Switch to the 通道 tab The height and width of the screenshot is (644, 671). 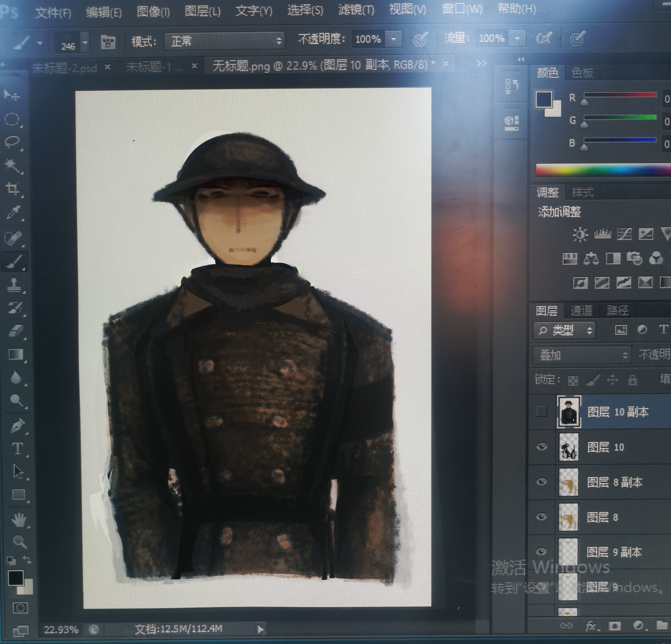(x=581, y=310)
